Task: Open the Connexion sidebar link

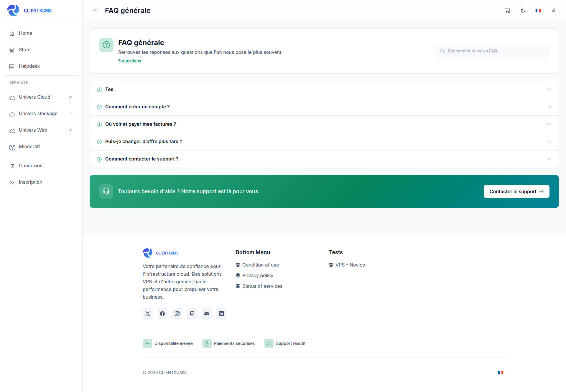Action: click(41, 166)
